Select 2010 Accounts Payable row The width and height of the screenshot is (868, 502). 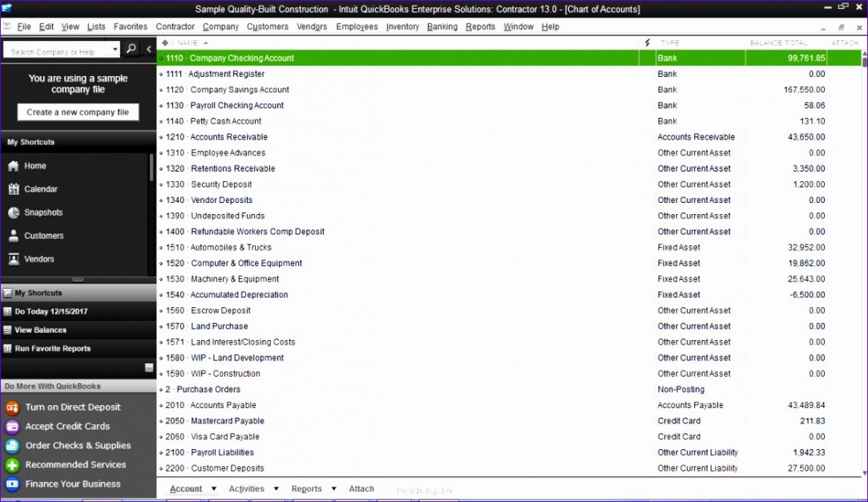pos(509,406)
